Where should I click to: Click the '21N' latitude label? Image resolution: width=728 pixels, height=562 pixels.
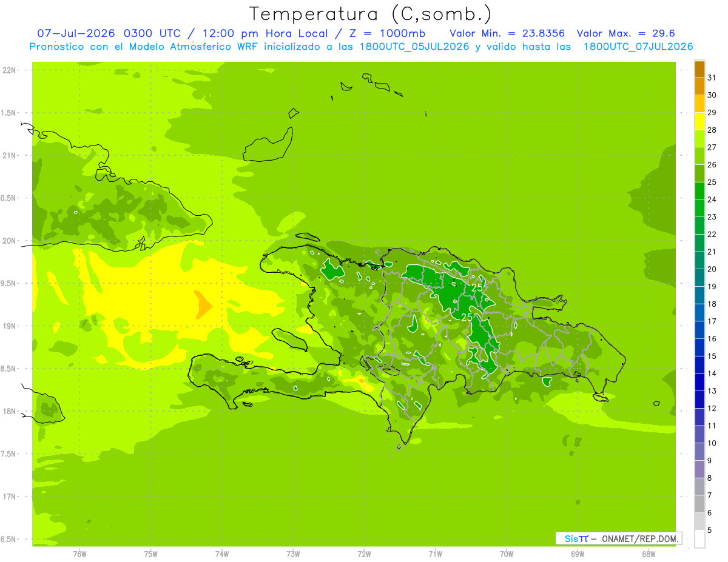tap(10, 155)
